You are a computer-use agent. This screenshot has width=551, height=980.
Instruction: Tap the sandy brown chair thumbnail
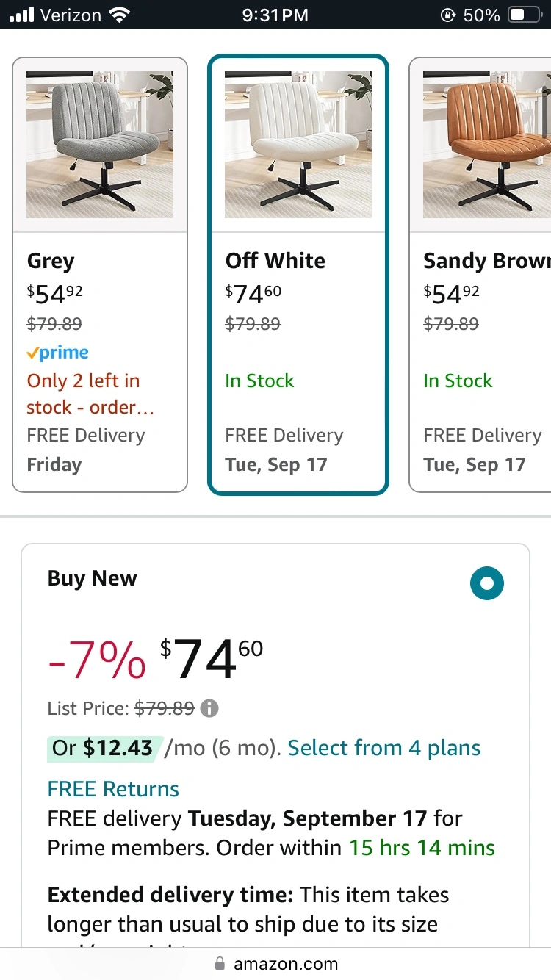486,145
